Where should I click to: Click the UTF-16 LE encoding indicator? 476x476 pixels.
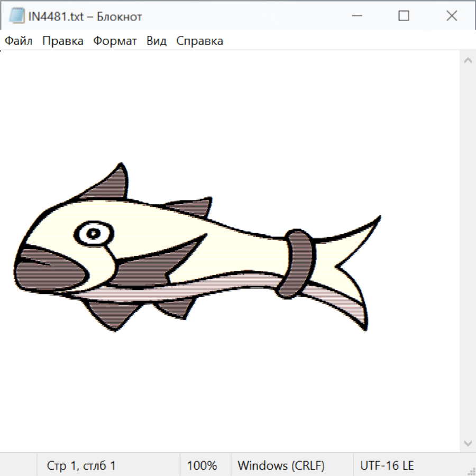387,466
